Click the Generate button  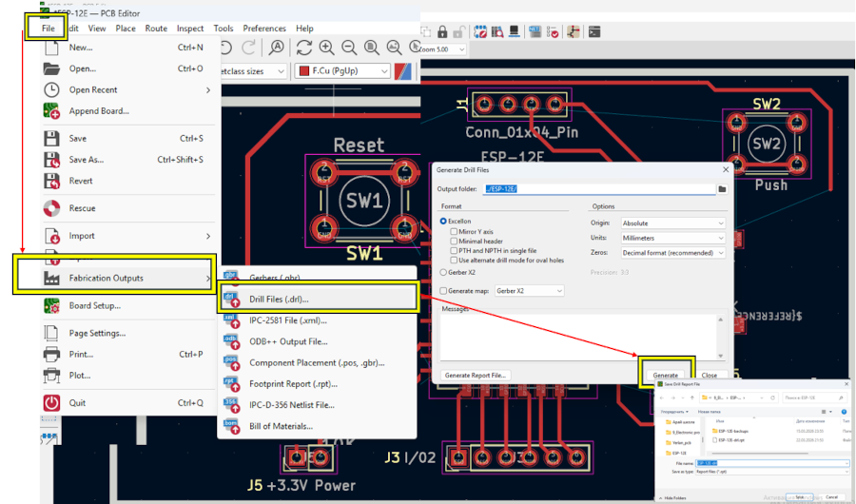click(666, 375)
